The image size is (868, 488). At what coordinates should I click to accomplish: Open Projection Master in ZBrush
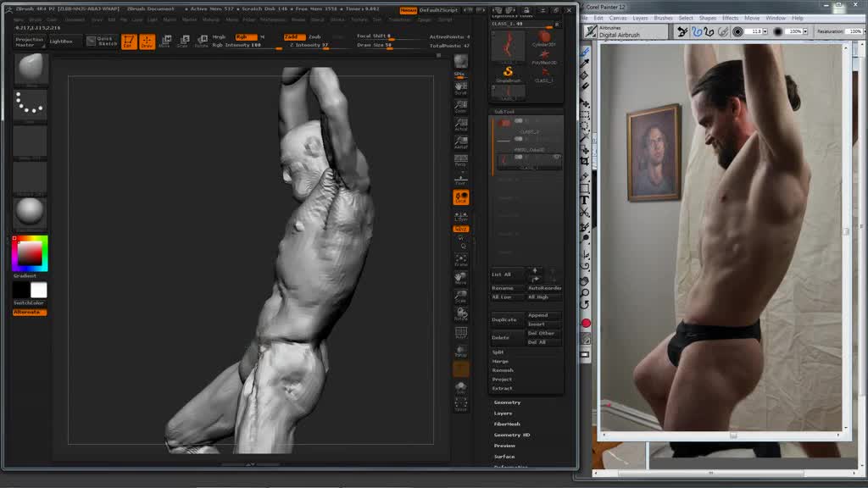click(x=29, y=42)
